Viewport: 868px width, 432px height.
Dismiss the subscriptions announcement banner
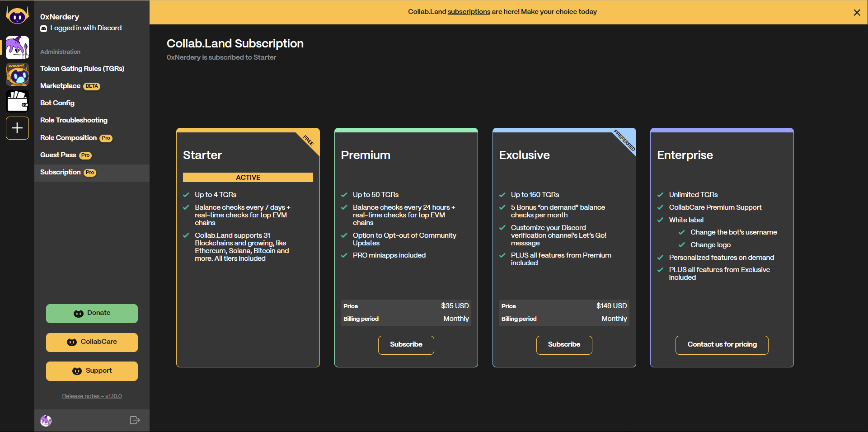857,12
